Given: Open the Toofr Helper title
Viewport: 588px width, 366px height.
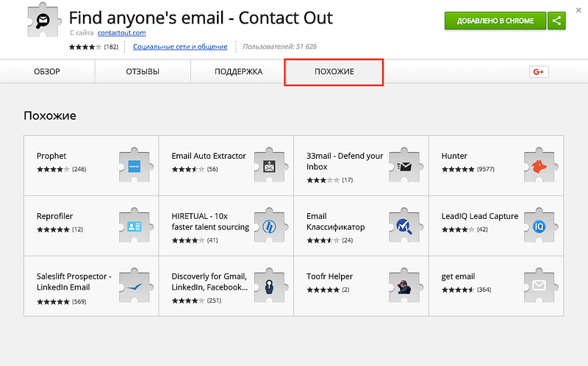Looking at the screenshot, I should click(329, 276).
